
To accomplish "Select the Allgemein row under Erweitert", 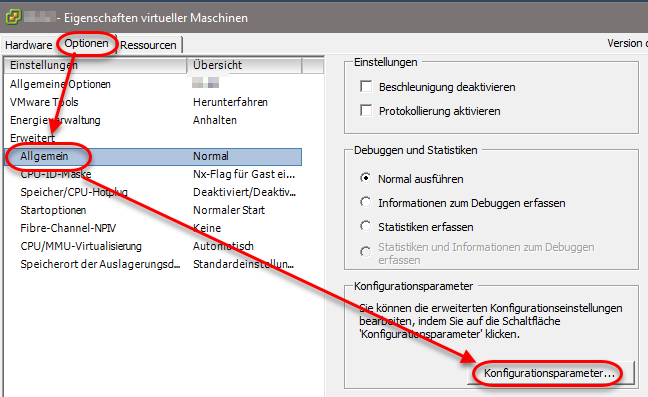I will [153, 157].
